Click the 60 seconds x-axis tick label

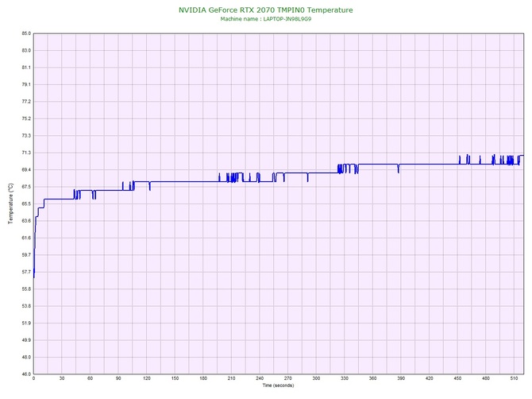click(90, 378)
